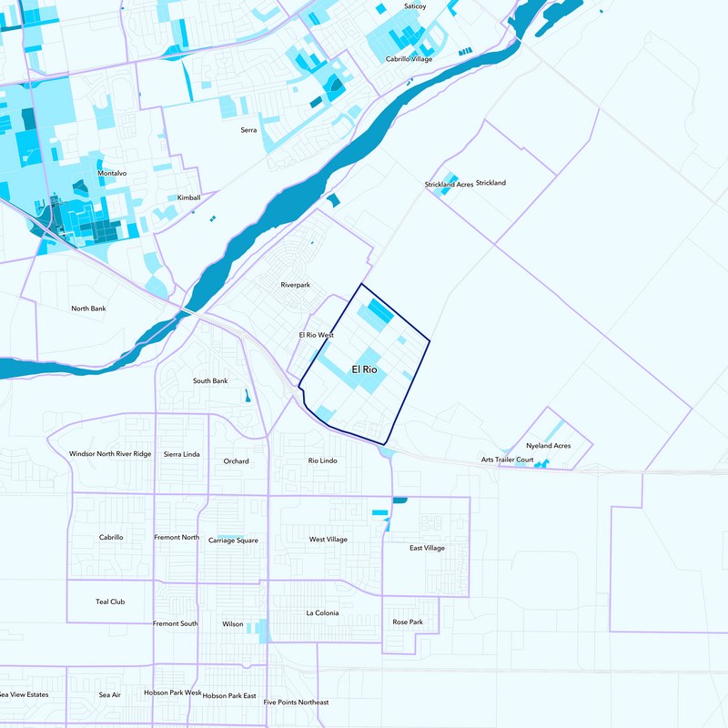Select the Rose Park label
This screenshot has width=728, height=728.
click(408, 622)
